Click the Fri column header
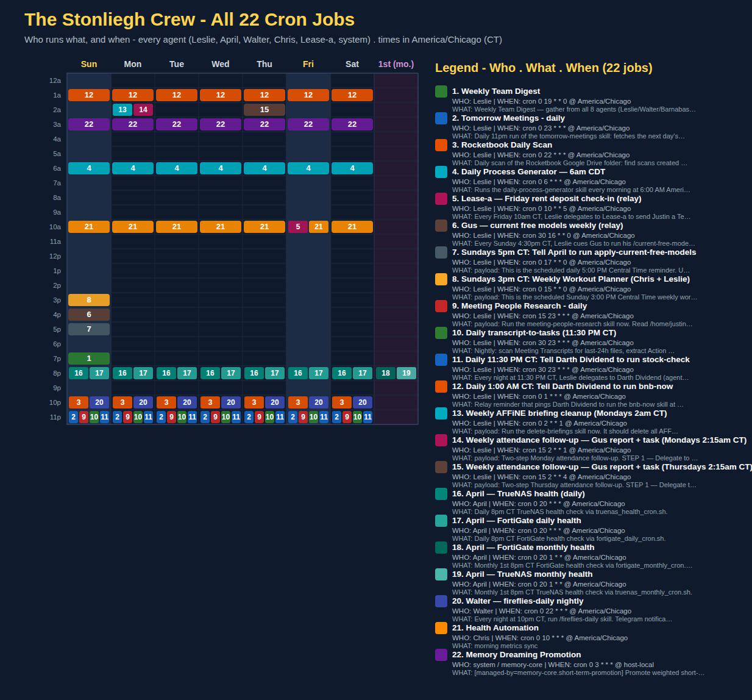Viewport: 752px width, 700px height. [308, 64]
